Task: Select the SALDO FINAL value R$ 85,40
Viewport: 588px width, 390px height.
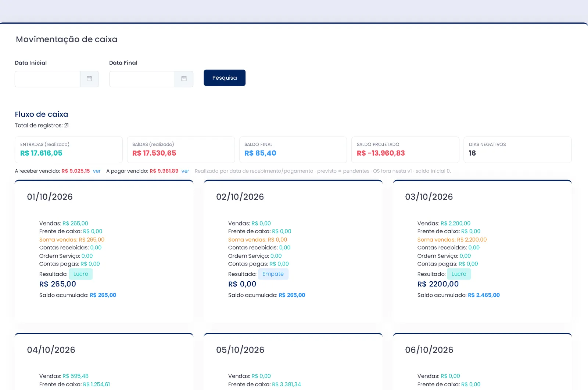Action: pyautogui.click(x=260, y=153)
